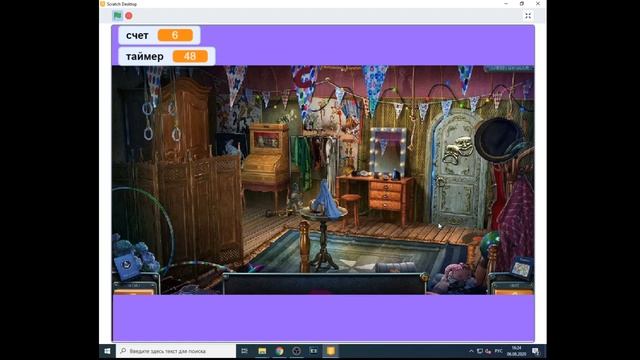Viewport: 640px width, 360px height.
Task: Exit full screen stage mode
Action: click(x=528, y=16)
